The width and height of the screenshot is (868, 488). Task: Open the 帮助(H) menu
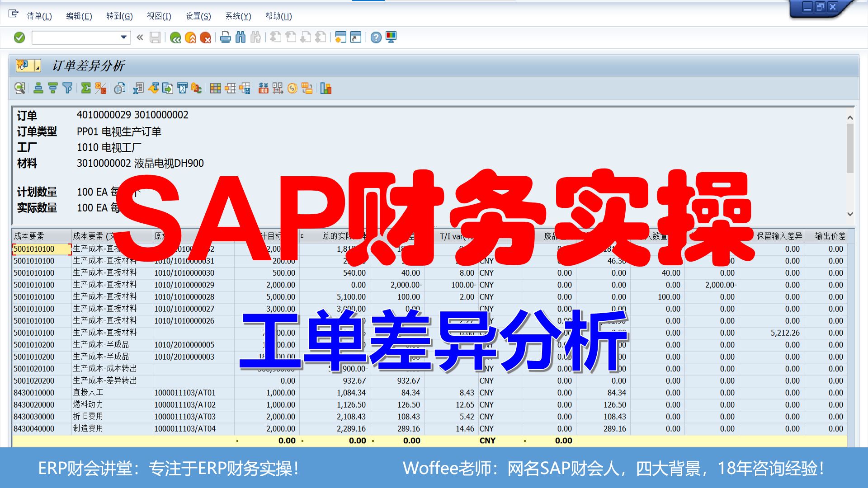(278, 16)
